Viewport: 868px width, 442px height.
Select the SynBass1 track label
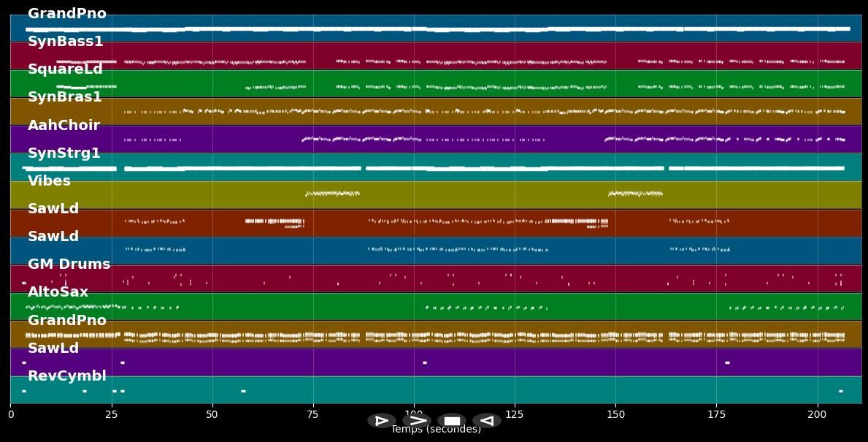pos(65,41)
